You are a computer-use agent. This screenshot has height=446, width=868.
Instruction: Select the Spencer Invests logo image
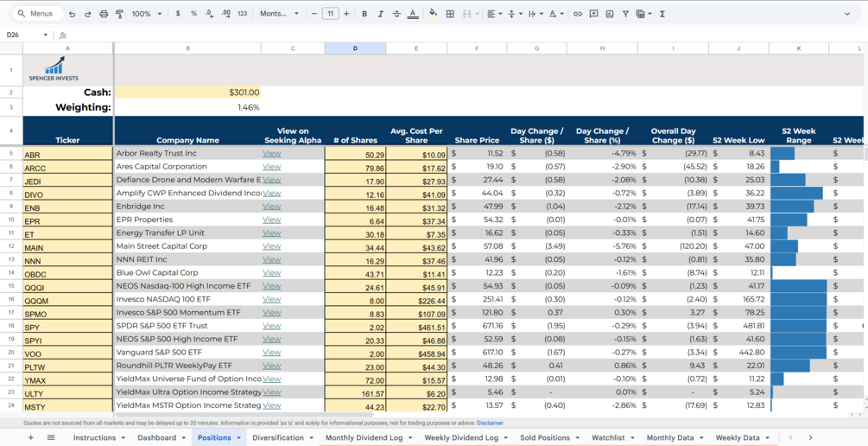pyautogui.click(x=54, y=68)
